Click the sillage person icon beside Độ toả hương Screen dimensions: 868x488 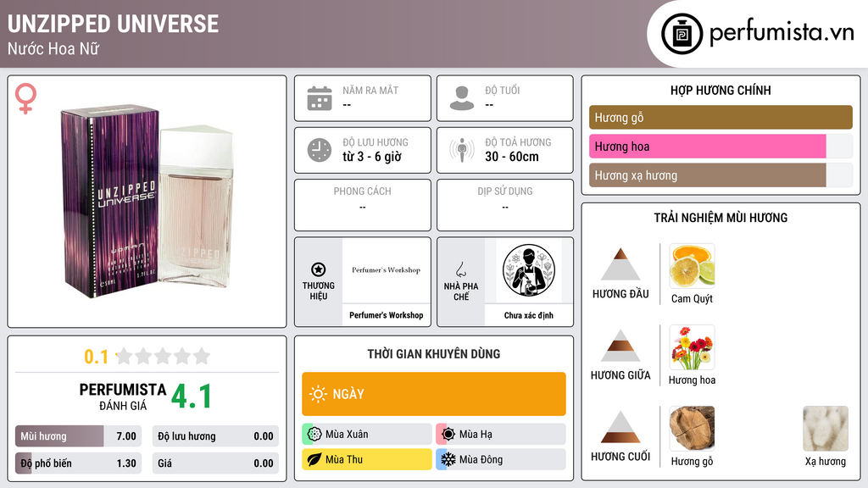462,150
